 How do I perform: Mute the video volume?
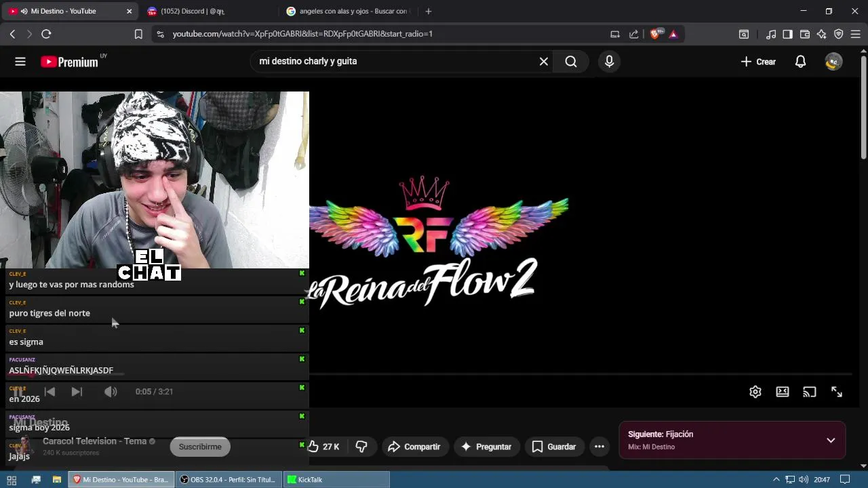[x=111, y=392]
